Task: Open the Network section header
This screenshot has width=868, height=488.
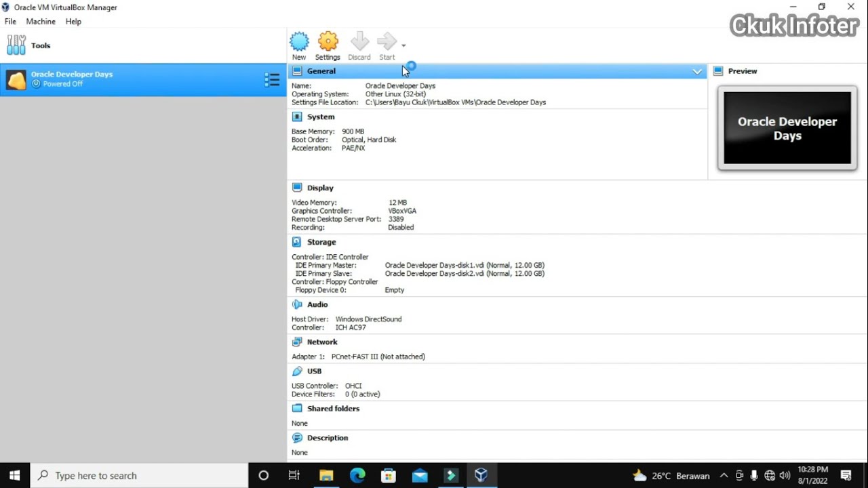Action: tap(322, 342)
